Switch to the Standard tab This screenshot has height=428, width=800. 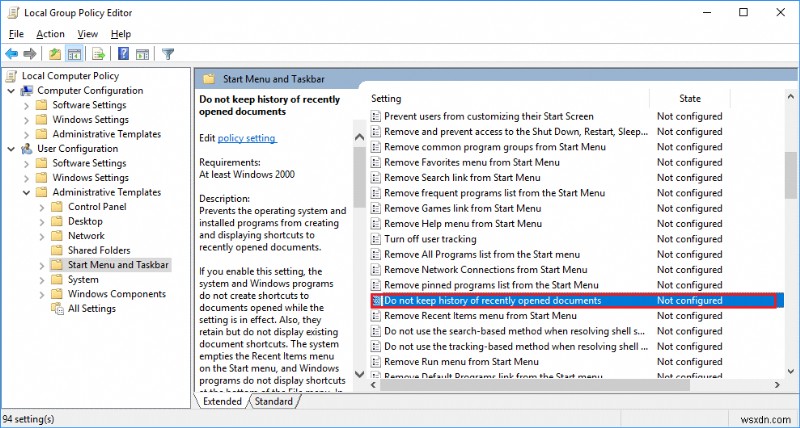click(273, 401)
